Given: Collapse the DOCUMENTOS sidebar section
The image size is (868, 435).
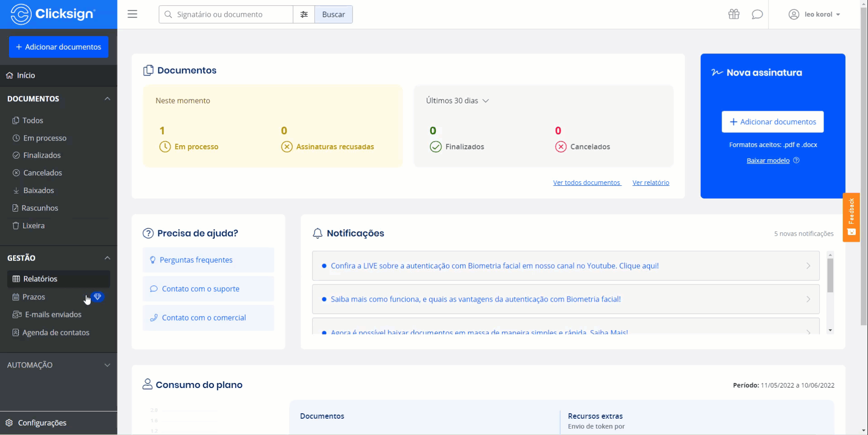Looking at the screenshot, I should (x=59, y=99).
